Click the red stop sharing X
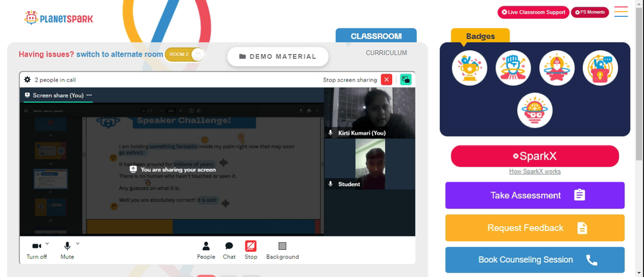 [386, 80]
